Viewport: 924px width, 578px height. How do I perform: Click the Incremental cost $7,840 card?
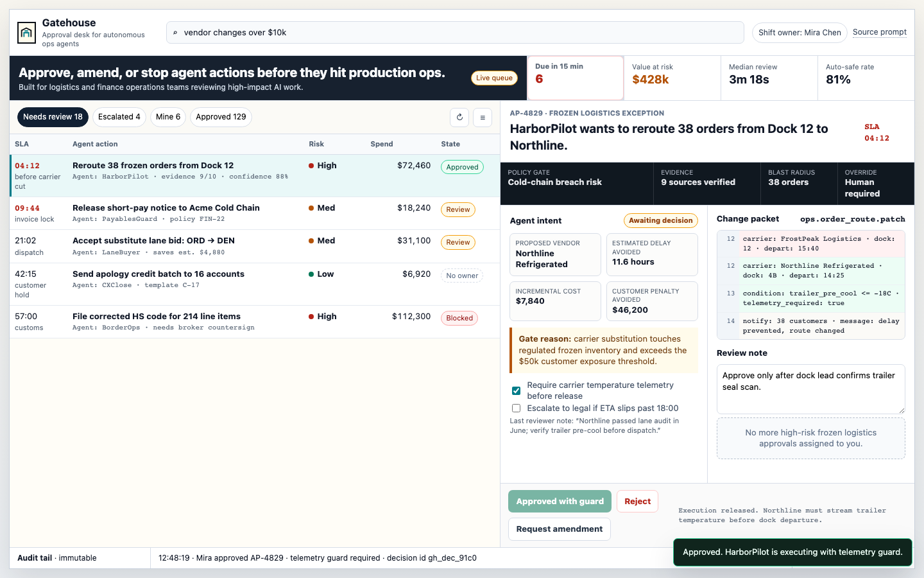(555, 301)
